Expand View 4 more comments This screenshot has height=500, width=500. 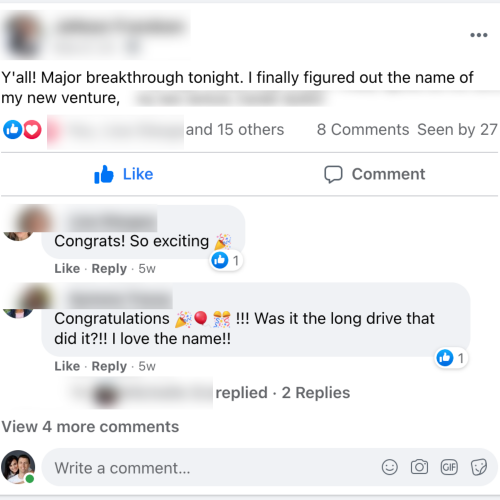[90, 427]
